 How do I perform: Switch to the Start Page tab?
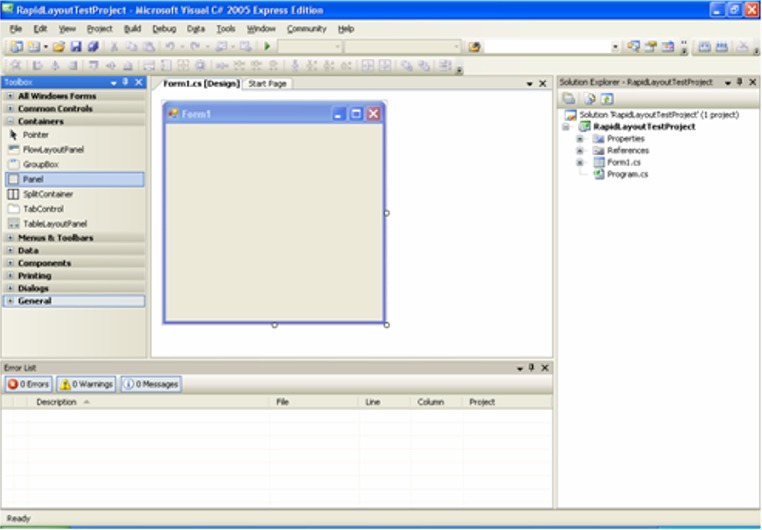click(267, 84)
